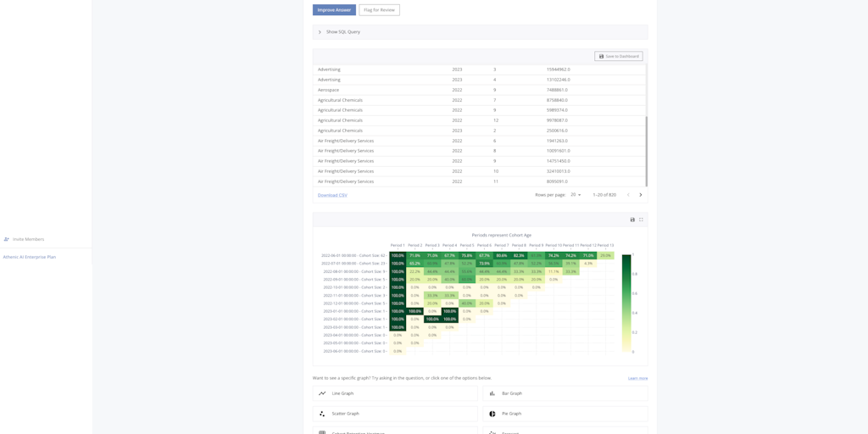Open the rows per page dropdown
Screen dimensions: 868x434
click(576, 195)
